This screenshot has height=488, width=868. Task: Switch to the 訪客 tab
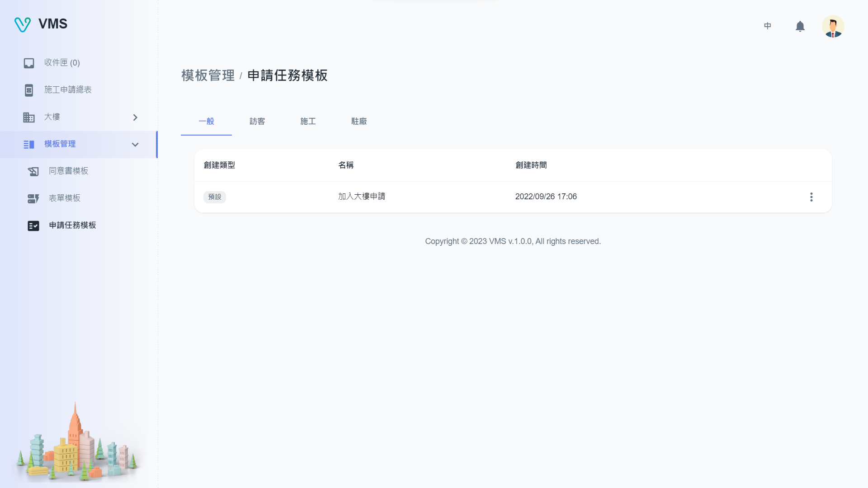[257, 122]
